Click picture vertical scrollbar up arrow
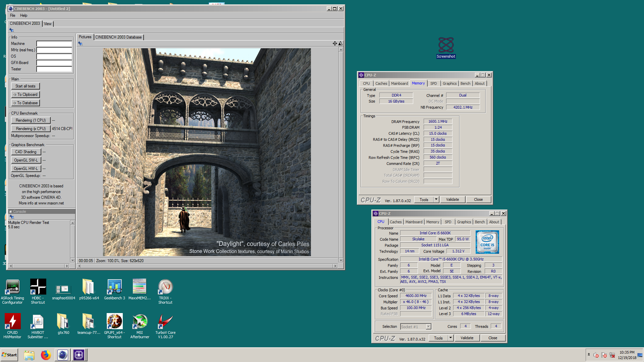The width and height of the screenshot is (644, 362). point(341,50)
